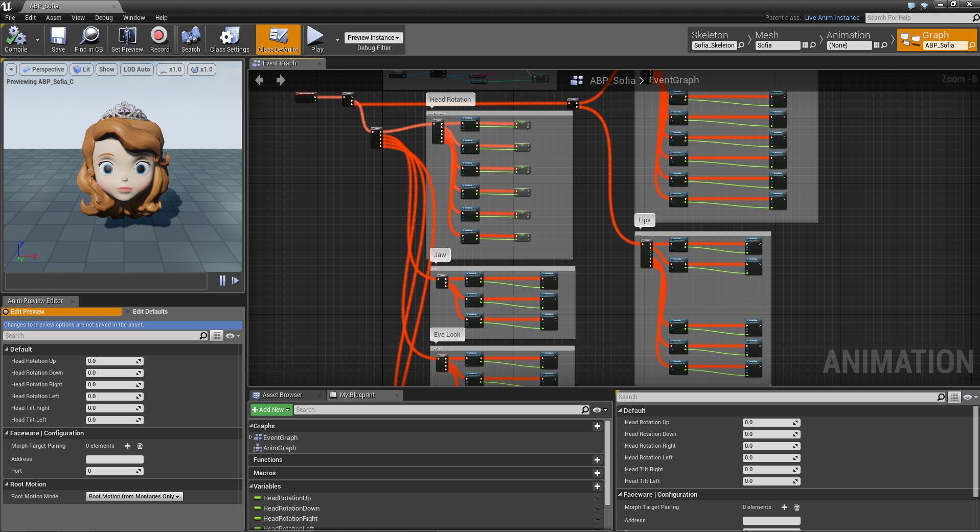Clear Morph Target Pairing elements in Anim Preview Editor
Image resolution: width=980 pixels, height=532 pixels.
pos(140,446)
